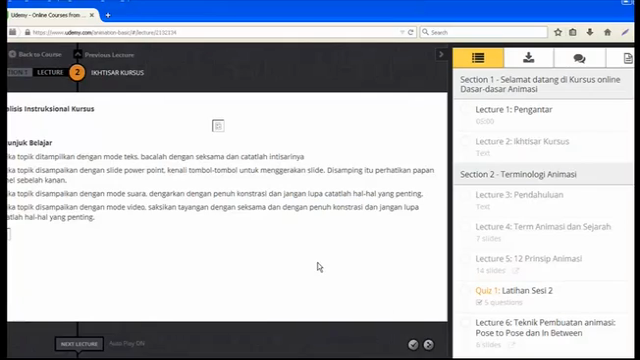The image size is (640, 360).
Task: Toggle completion circle for Lecture 3
Action: 465,195
